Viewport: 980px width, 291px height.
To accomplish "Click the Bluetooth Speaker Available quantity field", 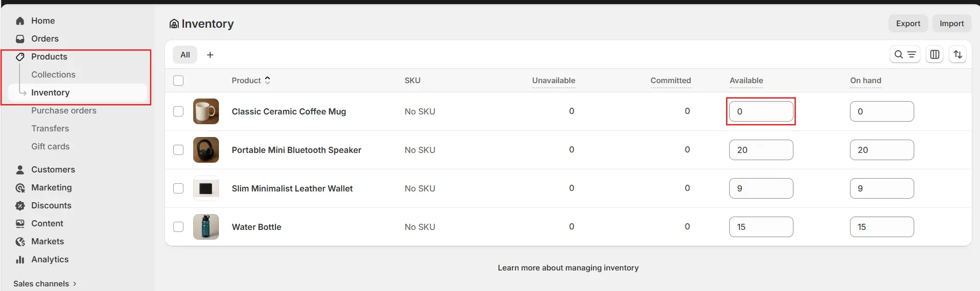I will (x=761, y=150).
